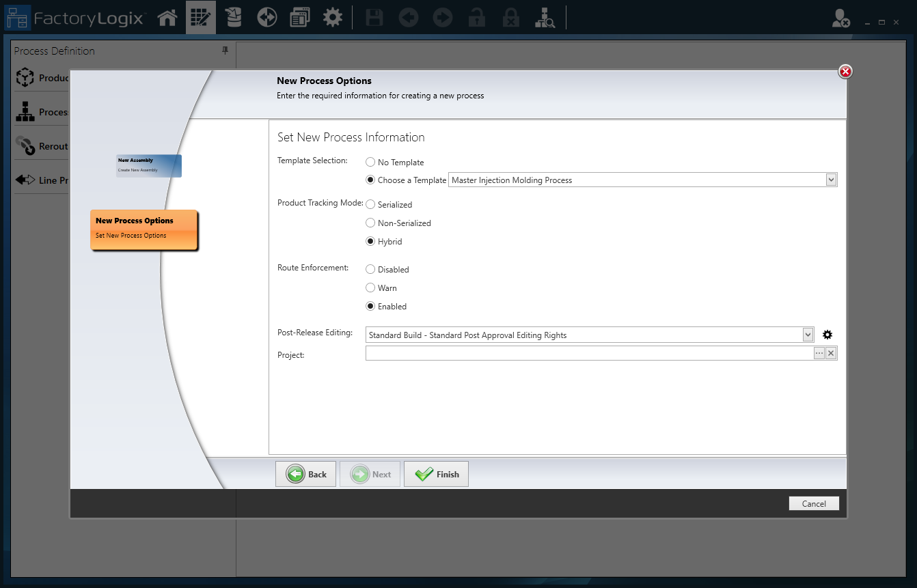This screenshot has height=588, width=917.
Task: Select the Process Definition editor icon
Action: 200,17
